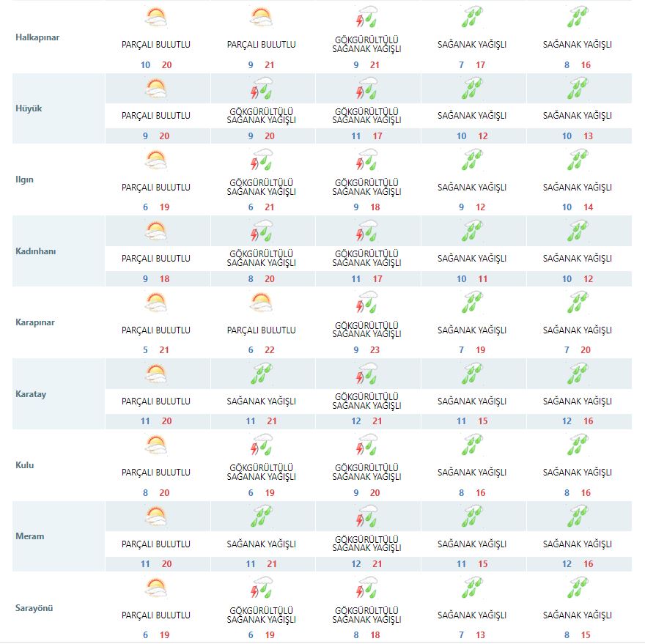Click Karatay's thunderstorm lightning icon

(366, 374)
